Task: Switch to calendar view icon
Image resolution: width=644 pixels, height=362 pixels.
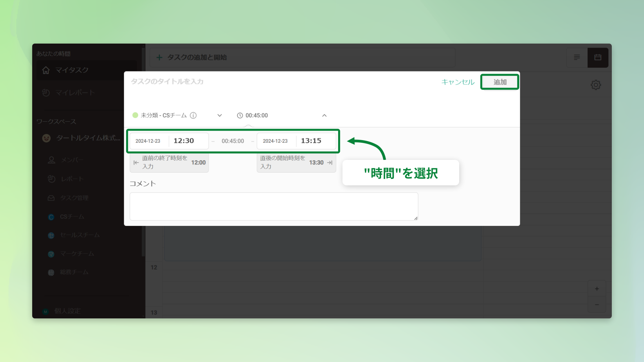Action: coord(598,57)
